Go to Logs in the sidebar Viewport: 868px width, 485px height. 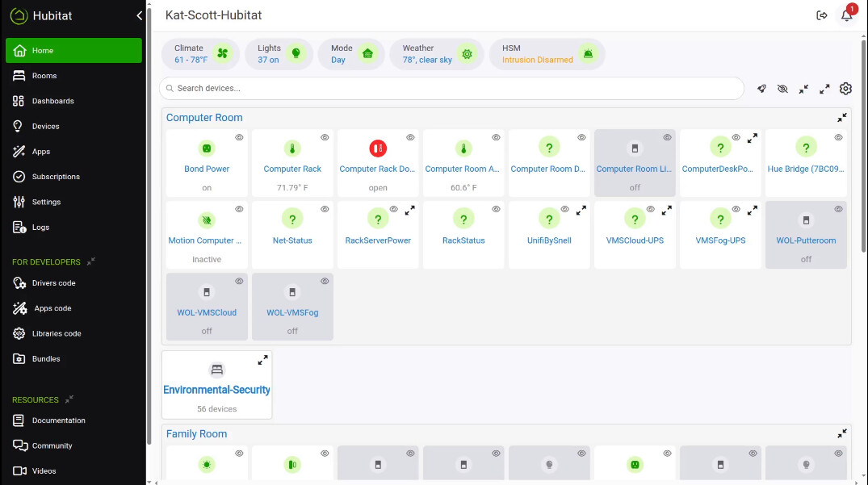click(x=40, y=228)
